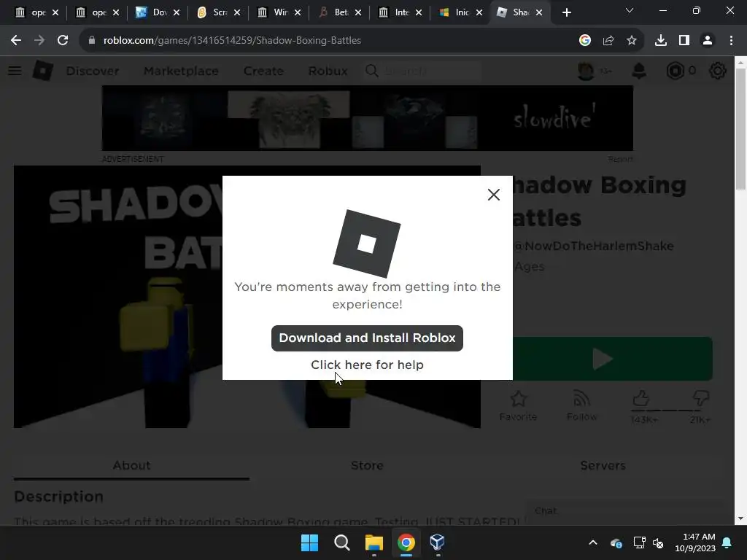This screenshot has height=560, width=747.
Task: Open File Explorer from taskbar
Action: point(374,542)
